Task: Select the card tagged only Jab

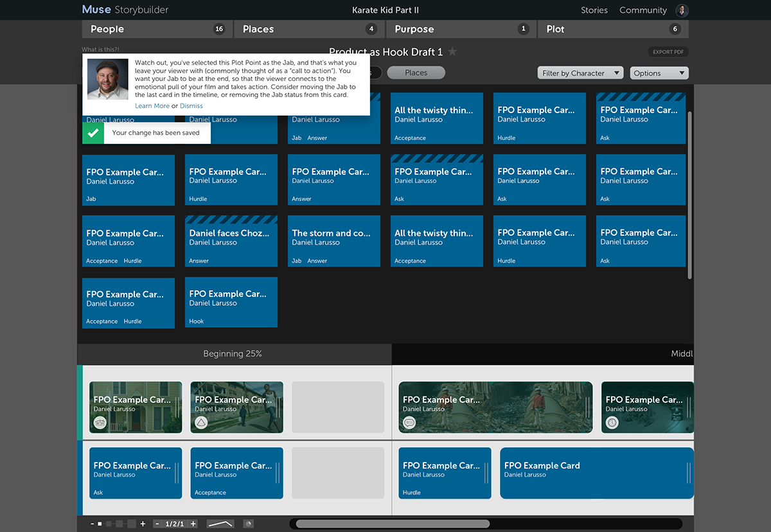Action: 128,180
